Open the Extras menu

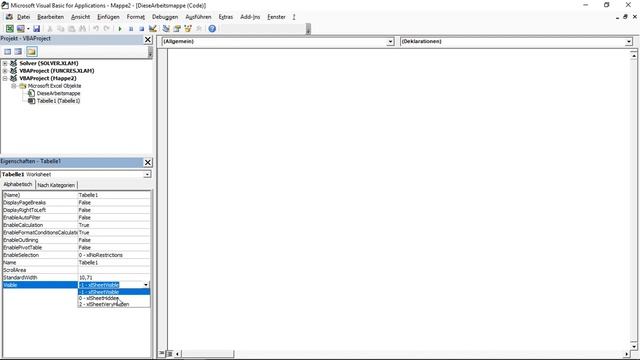(x=226, y=17)
